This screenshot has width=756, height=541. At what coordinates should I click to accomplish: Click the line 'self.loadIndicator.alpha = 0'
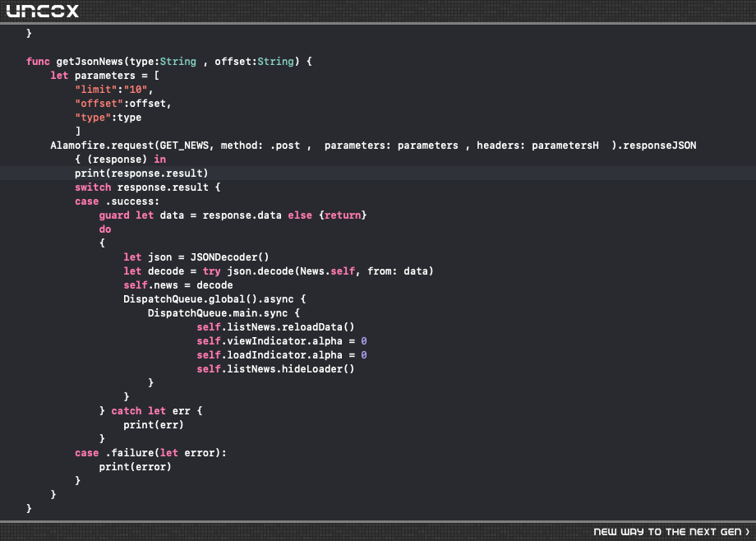tap(282, 355)
